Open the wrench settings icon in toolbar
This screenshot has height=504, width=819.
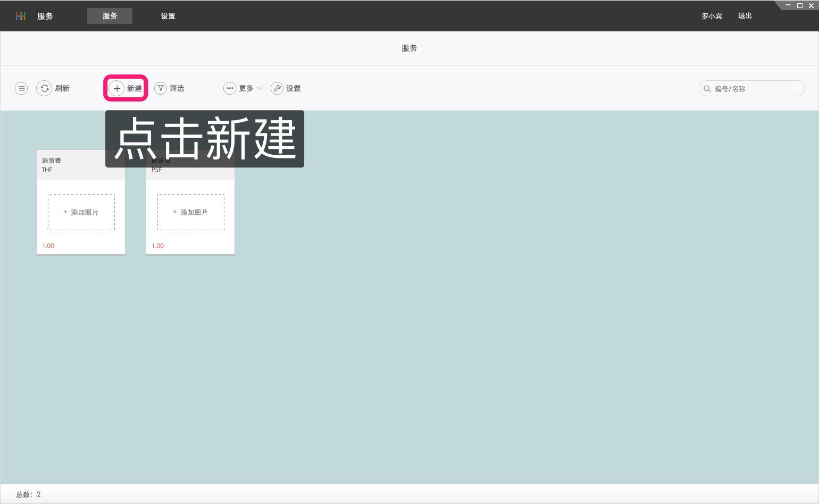(277, 88)
